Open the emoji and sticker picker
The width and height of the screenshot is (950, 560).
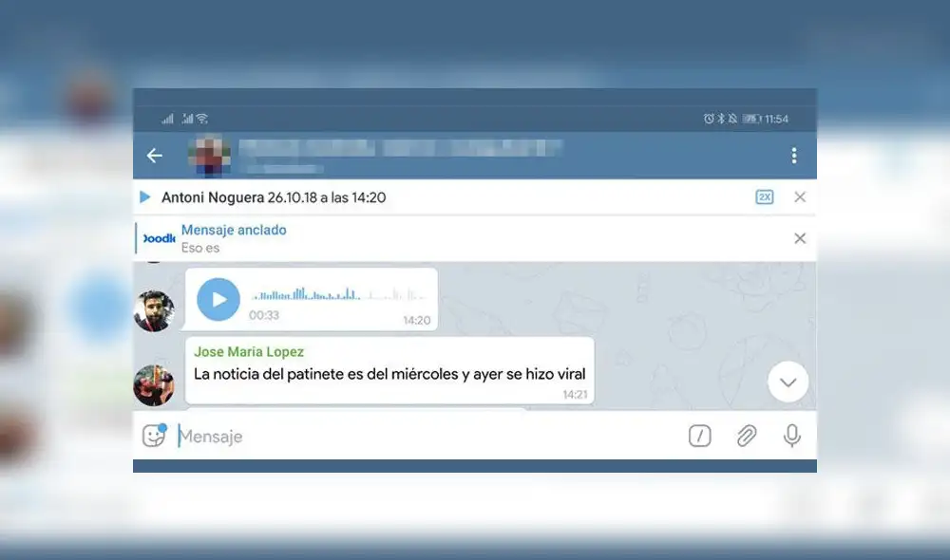pos(153,436)
